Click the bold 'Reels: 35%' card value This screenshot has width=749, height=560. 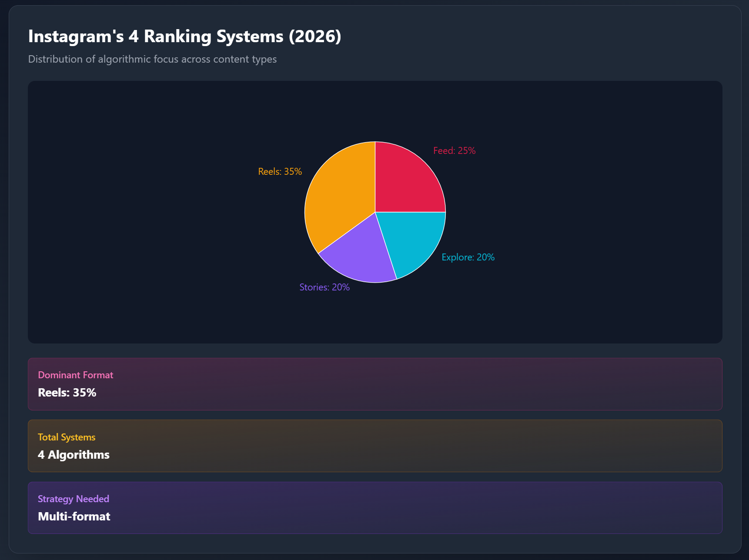coord(67,393)
